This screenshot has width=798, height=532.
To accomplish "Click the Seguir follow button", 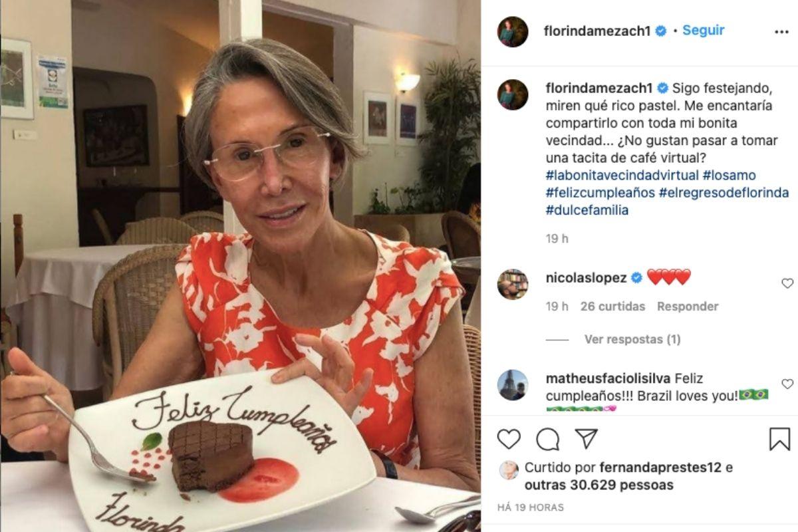I will pyautogui.click(x=703, y=31).
